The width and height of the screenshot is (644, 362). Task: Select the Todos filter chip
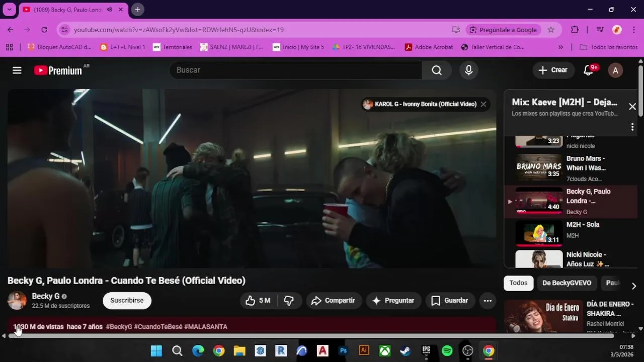518,283
